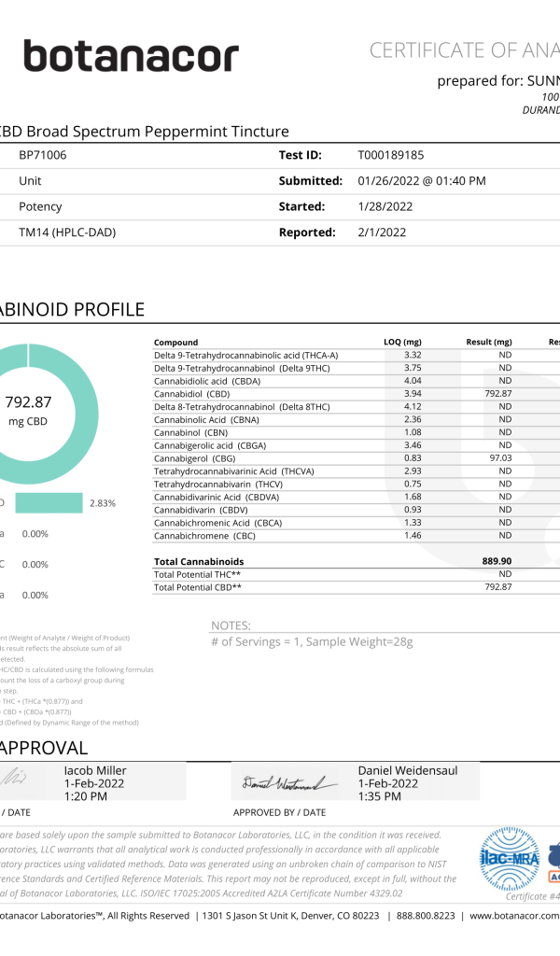560x956 pixels.
Task: Select Delta 8-Tetrahydrocannabinol (Delta 8THC) row
Action: point(242,407)
